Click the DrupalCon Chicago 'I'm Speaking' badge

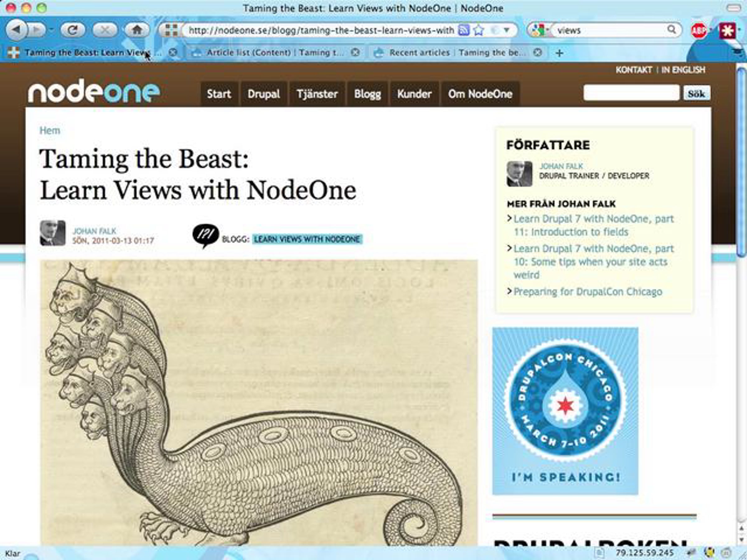[565, 411]
